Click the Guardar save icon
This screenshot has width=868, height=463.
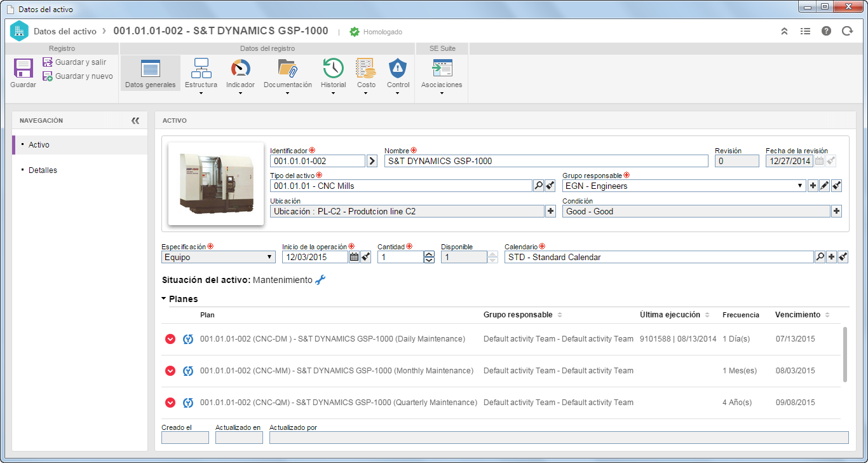tap(23, 68)
